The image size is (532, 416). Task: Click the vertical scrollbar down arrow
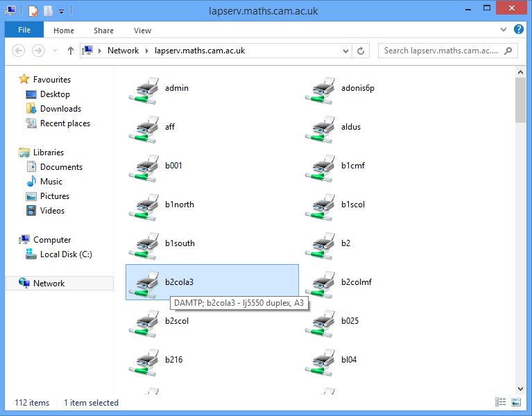click(x=520, y=388)
